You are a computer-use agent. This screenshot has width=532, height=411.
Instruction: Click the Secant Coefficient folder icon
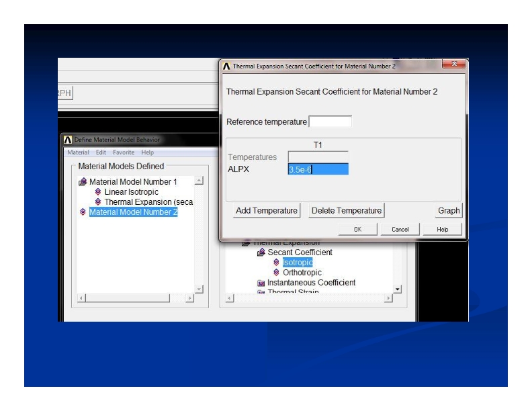click(261, 253)
